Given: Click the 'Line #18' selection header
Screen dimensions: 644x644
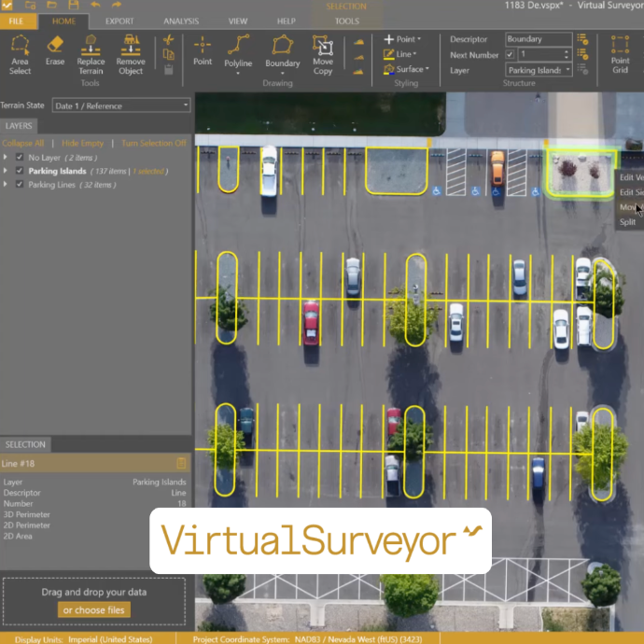Looking at the screenshot, I should coord(94,463).
